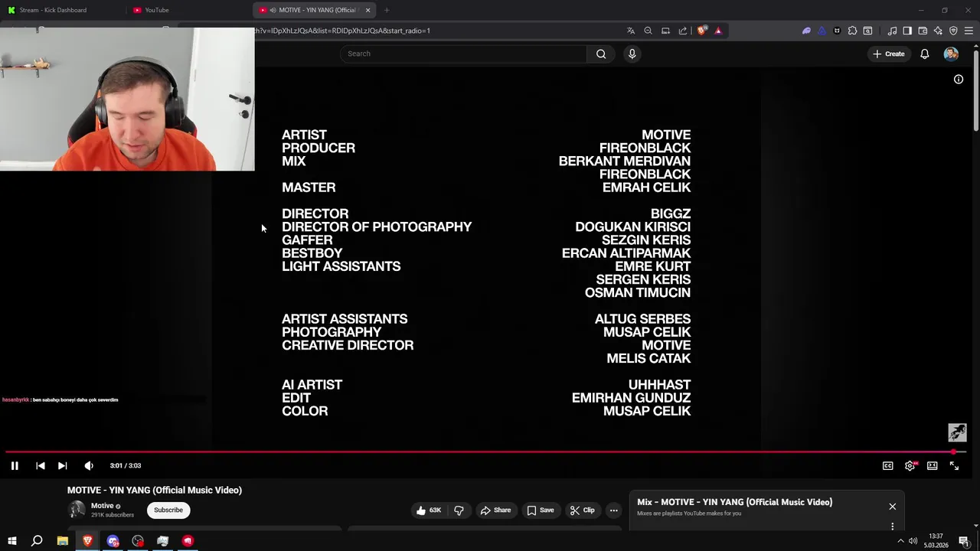Close the Mix playlist panel

(893, 507)
